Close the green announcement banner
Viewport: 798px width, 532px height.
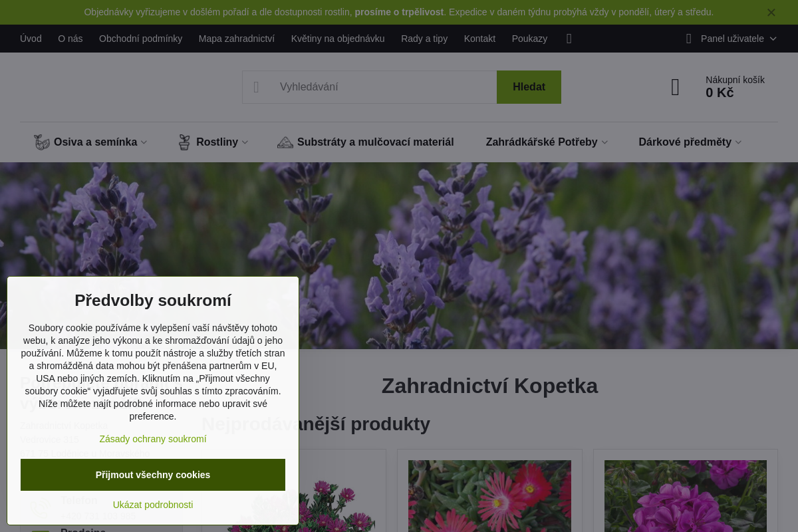[x=771, y=12]
